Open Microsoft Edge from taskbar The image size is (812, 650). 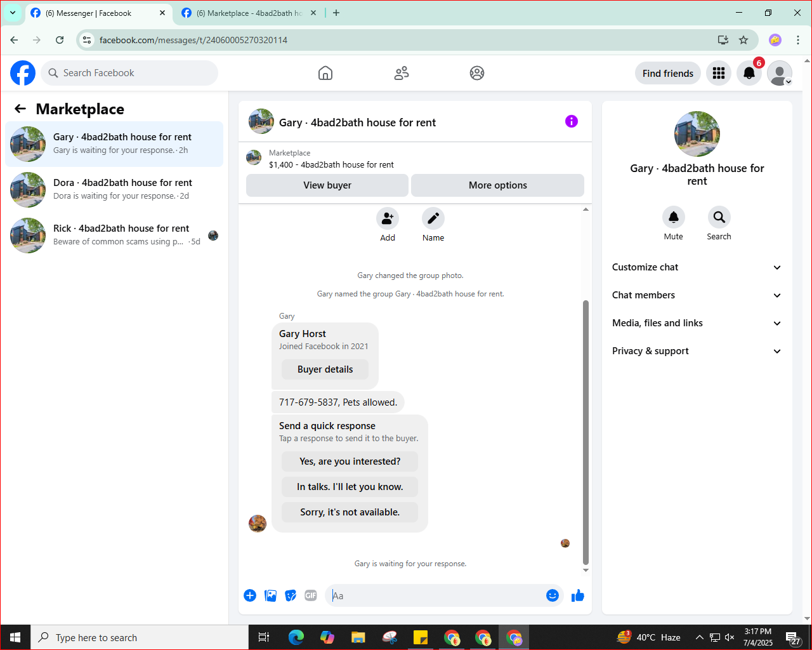(296, 637)
